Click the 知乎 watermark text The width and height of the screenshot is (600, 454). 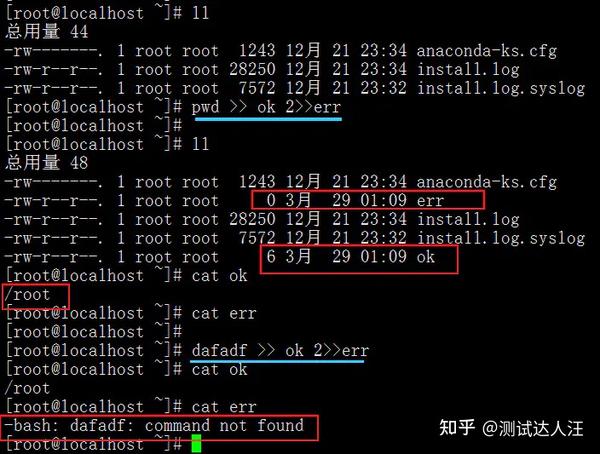coord(457,427)
